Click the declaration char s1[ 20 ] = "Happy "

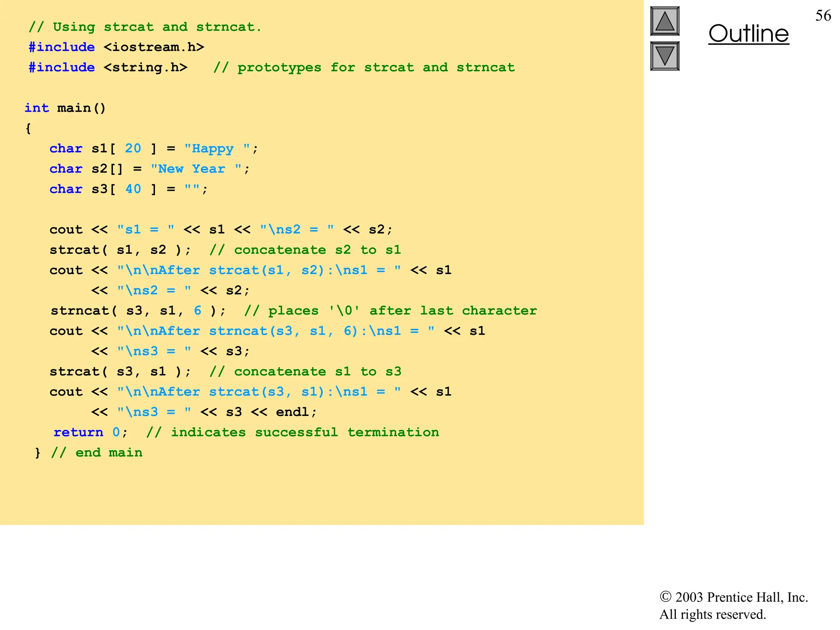click(154, 148)
